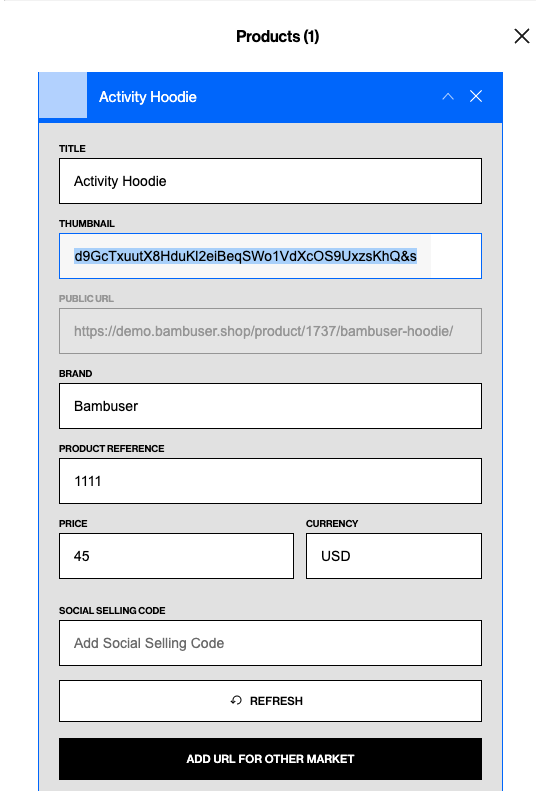Click the Social Selling Code label
The width and height of the screenshot is (536, 791).
click(112, 610)
